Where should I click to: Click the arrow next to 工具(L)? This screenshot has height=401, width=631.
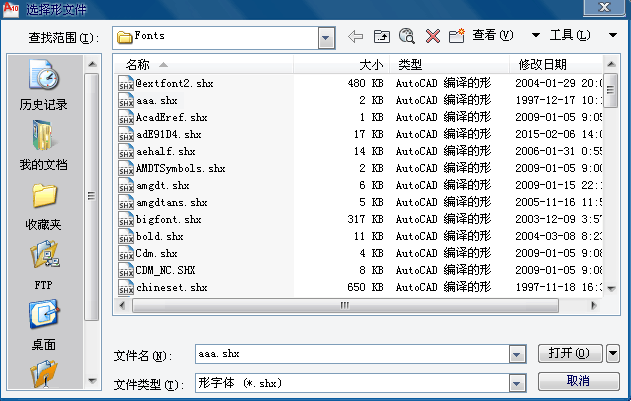[x=613, y=35]
